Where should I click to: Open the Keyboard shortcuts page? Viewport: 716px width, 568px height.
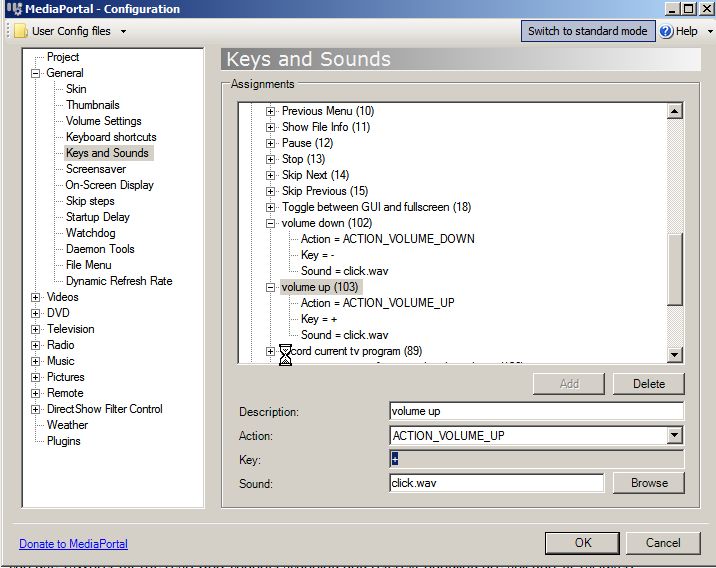(111, 137)
